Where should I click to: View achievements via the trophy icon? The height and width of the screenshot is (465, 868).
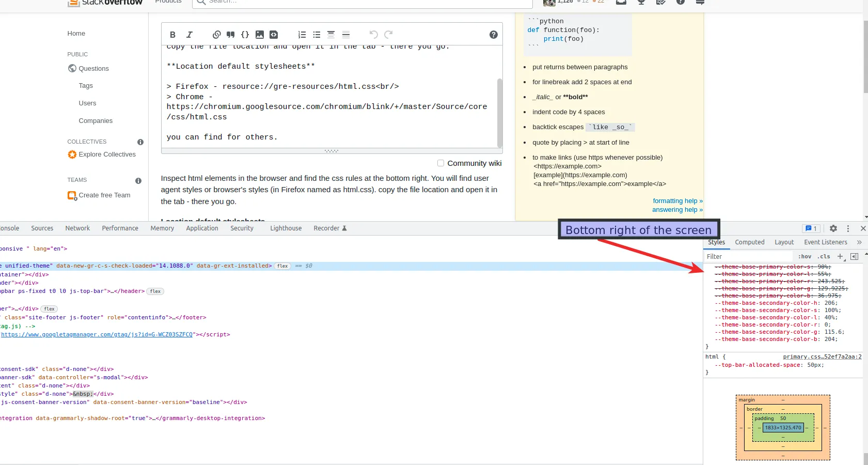[641, 2]
